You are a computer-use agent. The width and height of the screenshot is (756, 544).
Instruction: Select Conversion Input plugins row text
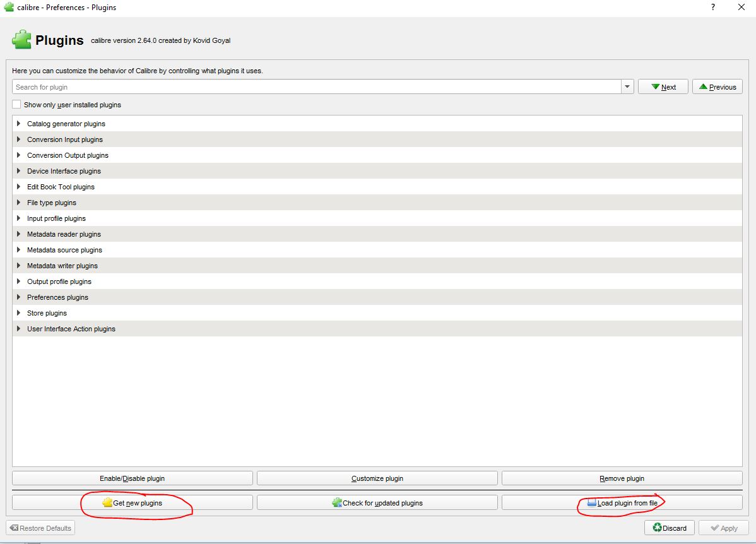click(65, 139)
